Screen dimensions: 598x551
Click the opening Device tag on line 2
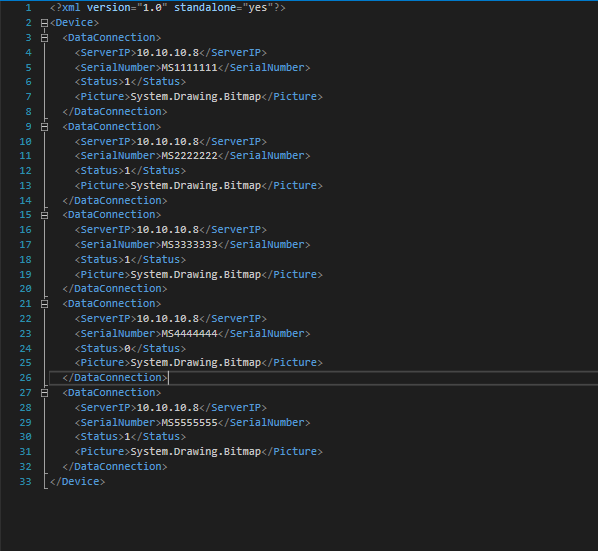click(x=74, y=23)
